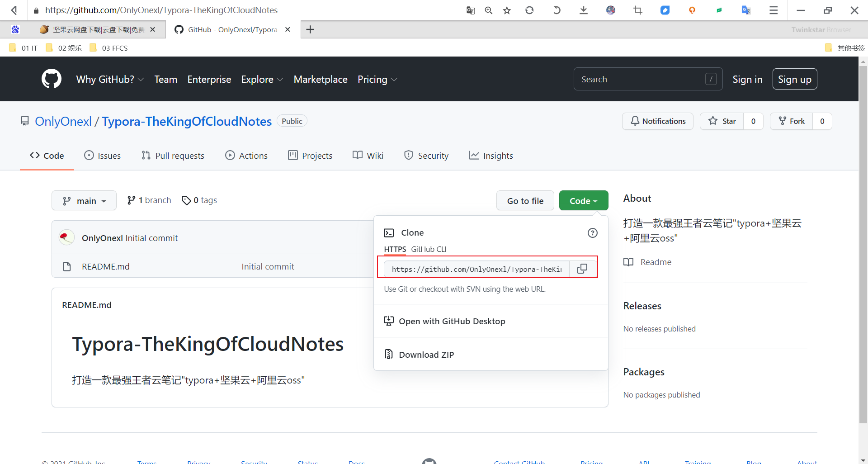The width and height of the screenshot is (868, 464).
Task: View the 0 tags link
Action: click(x=199, y=200)
